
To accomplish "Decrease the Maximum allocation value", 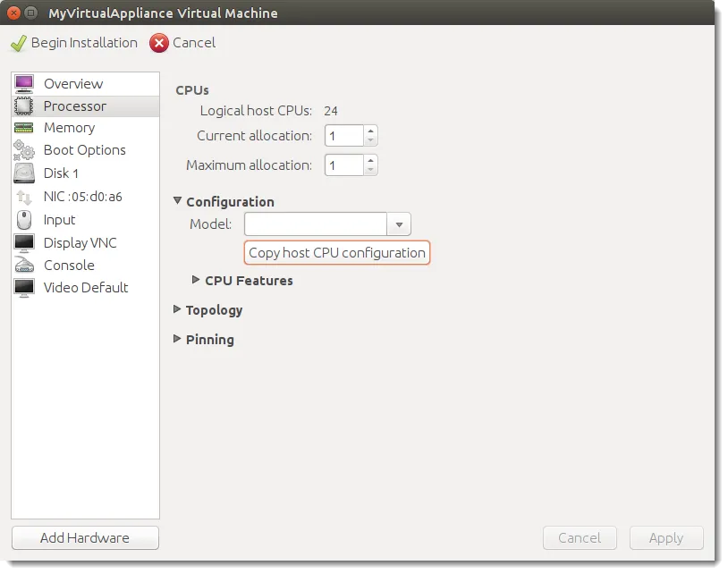I will tap(370, 170).
